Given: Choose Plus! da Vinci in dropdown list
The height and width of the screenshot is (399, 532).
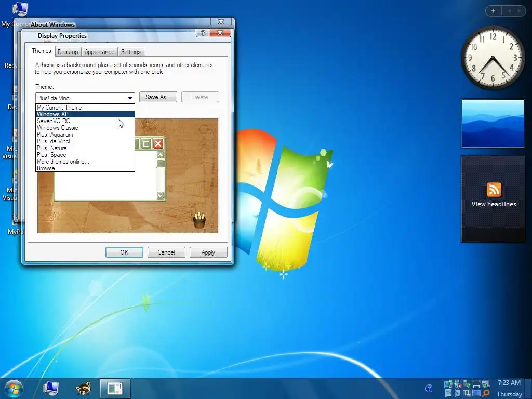Looking at the screenshot, I should click(x=85, y=141).
